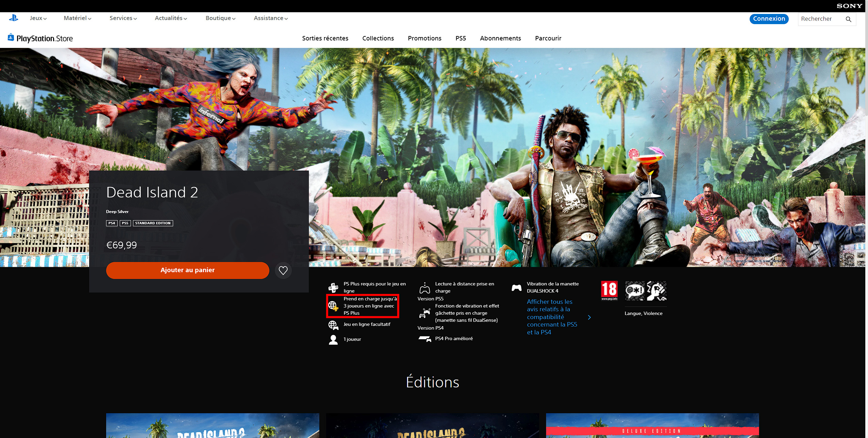This screenshot has height=438, width=868.
Task: Click the Langue, Violence descriptor icons
Action: [x=645, y=291]
